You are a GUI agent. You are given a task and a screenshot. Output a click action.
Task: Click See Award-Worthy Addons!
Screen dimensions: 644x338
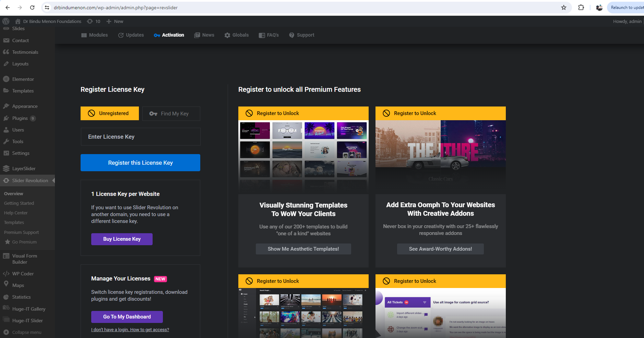click(440, 249)
